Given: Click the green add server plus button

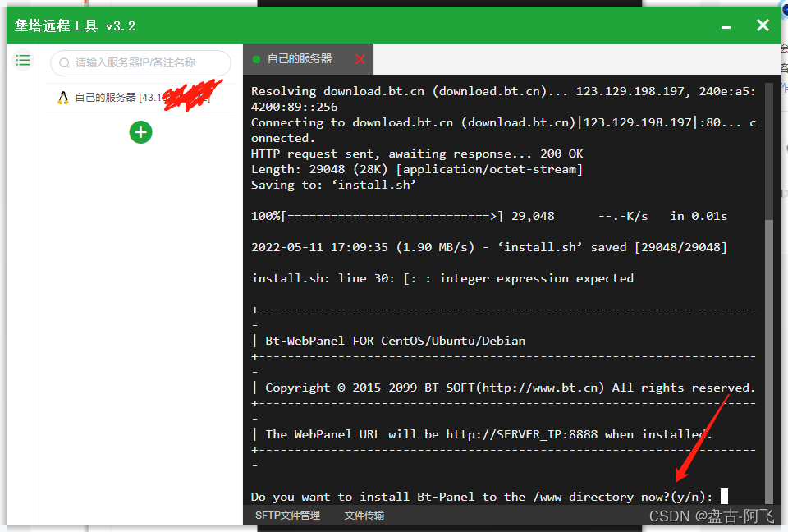Looking at the screenshot, I should [140, 132].
